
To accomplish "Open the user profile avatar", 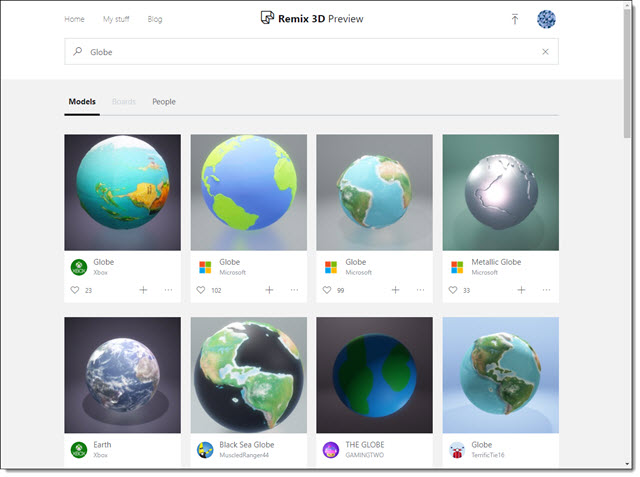I will [x=546, y=19].
